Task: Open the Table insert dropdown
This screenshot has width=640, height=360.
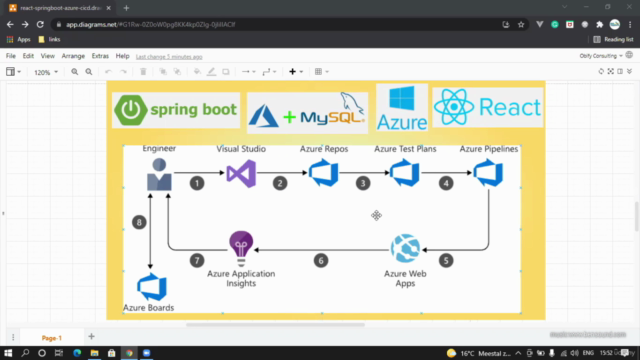Action: pyautogui.click(x=322, y=72)
